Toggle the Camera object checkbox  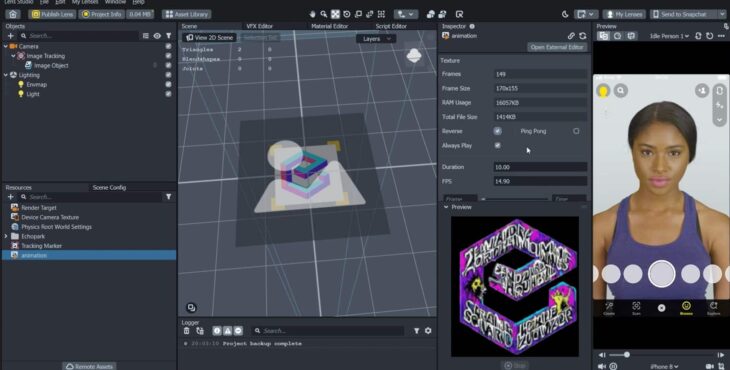pos(169,47)
